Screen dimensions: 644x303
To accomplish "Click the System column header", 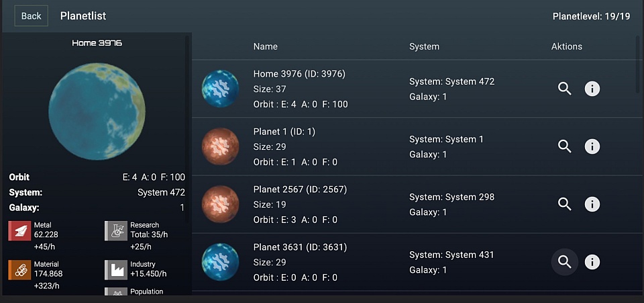I will click(424, 46).
